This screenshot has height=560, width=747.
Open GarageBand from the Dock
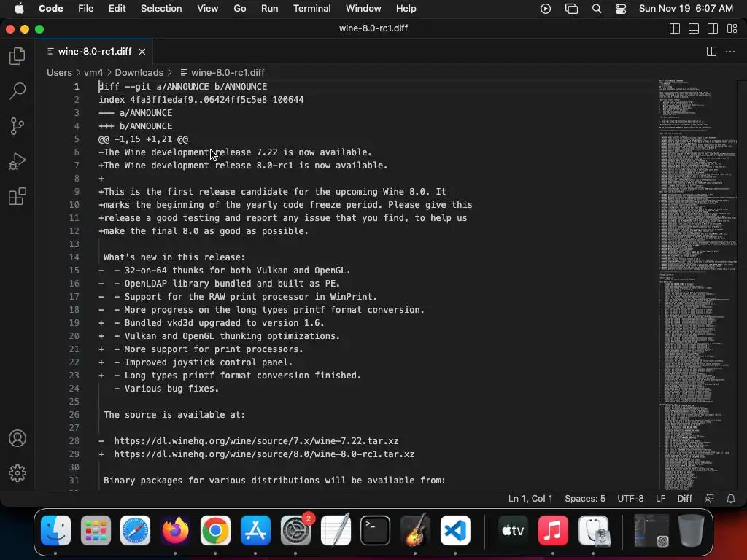coord(415,531)
